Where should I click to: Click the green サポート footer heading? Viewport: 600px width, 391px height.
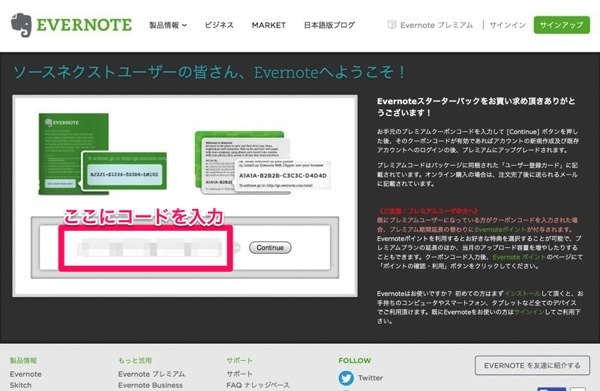click(x=240, y=360)
